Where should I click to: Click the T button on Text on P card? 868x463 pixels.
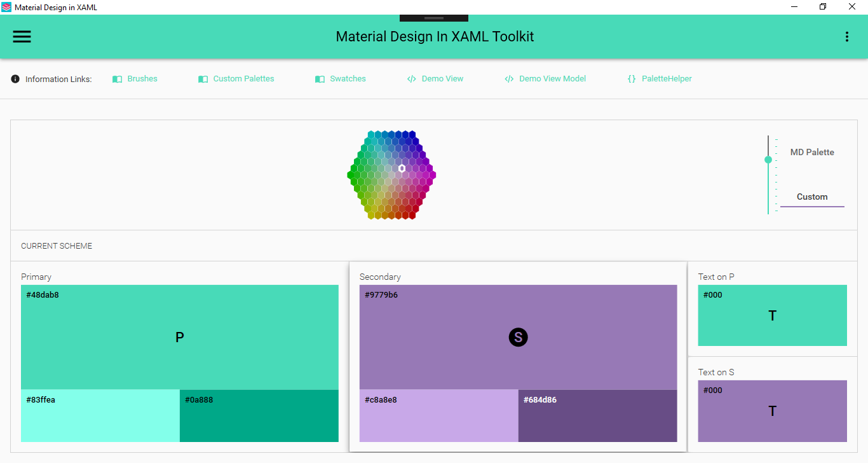pyautogui.click(x=772, y=315)
